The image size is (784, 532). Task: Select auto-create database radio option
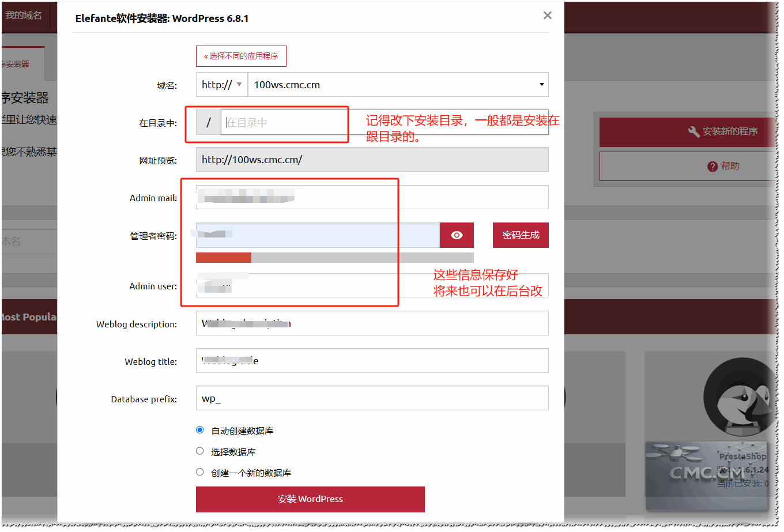[x=200, y=430]
